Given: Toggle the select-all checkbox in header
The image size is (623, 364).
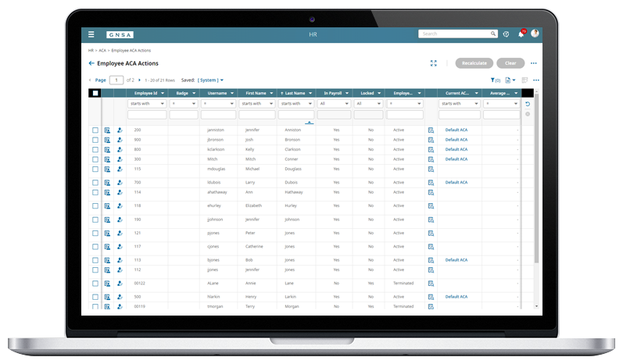Looking at the screenshot, I should coord(95,93).
